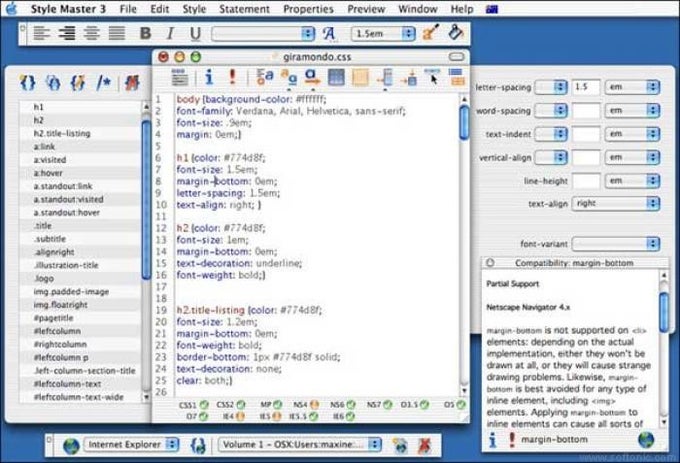Open the letter-spacing keyword dropdown
Image resolution: width=680 pixels, height=463 pixels.
click(x=551, y=87)
